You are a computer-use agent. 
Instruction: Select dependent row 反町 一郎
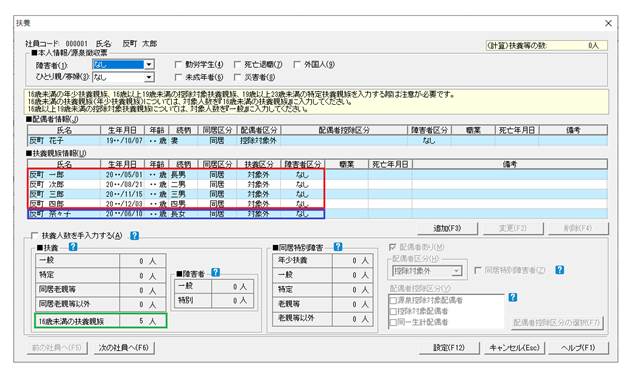tap(317, 175)
